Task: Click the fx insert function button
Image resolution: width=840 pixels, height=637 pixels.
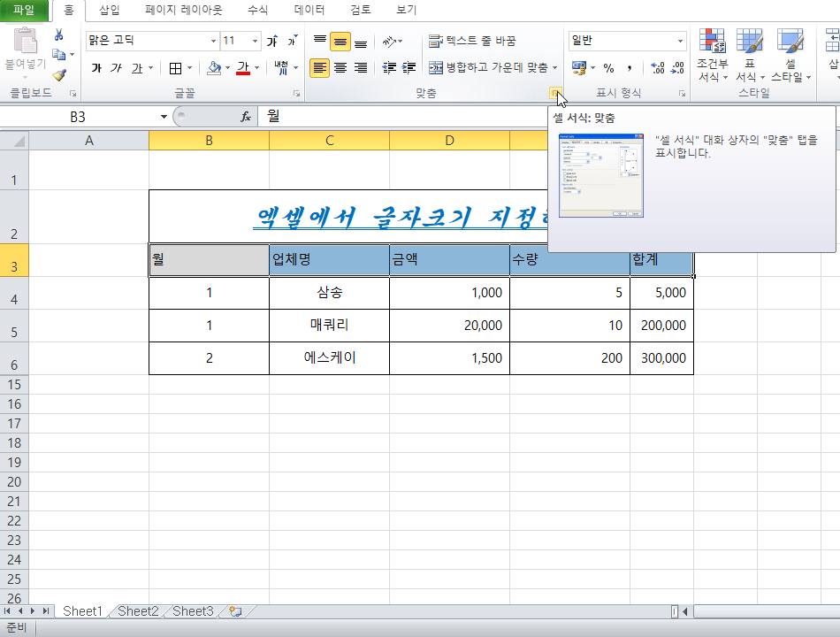Action: coord(245,117)
